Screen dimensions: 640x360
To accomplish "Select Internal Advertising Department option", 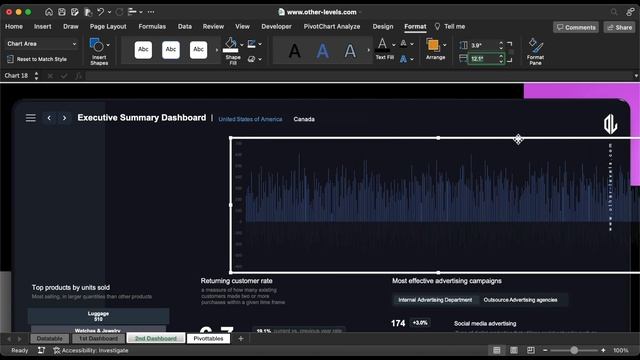I will tap(435, 300).
